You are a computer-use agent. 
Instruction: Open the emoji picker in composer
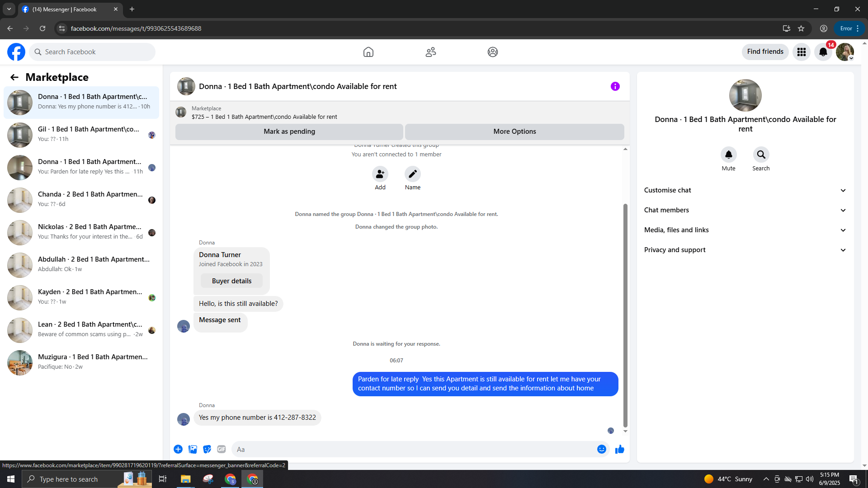coord(602,449)
